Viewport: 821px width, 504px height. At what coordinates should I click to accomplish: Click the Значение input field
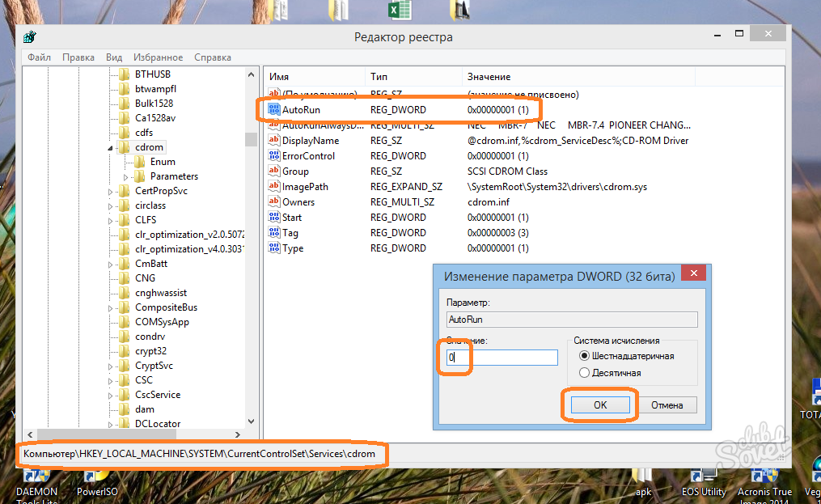point(501,358)
